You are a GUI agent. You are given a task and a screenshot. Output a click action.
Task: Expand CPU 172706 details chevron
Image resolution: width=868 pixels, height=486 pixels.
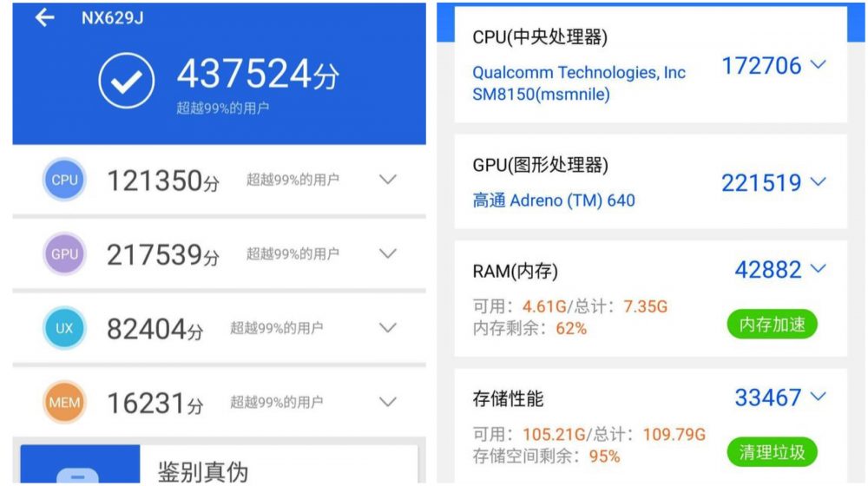click(x=818, y=65)
